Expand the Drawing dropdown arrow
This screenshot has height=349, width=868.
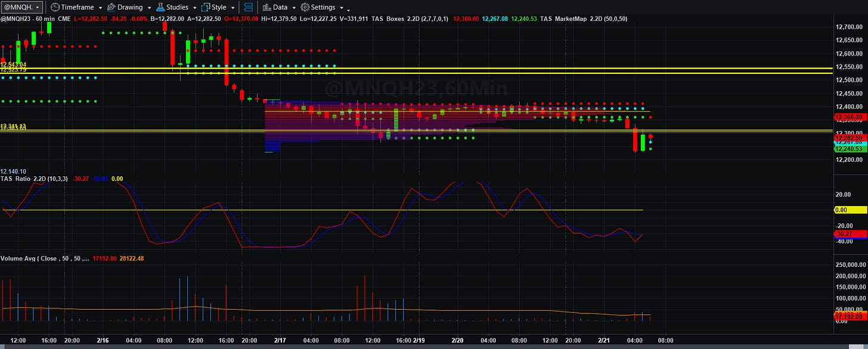point(148,8)
